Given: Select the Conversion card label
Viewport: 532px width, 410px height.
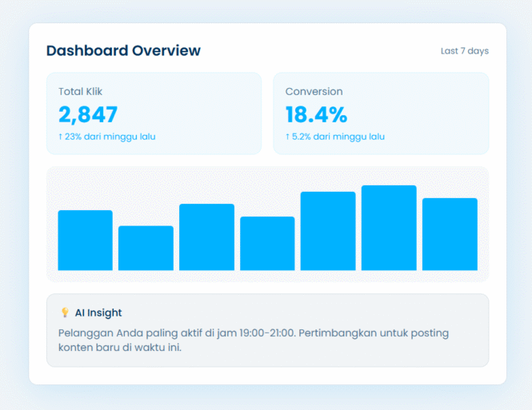Looking at the screenshot, I should 314,92.
